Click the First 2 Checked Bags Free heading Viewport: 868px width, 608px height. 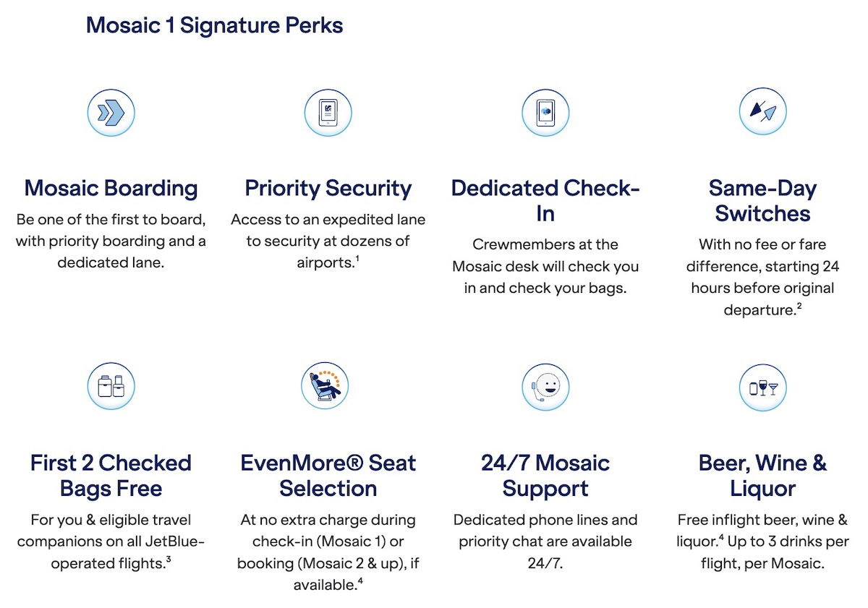(x=111, y=475)
